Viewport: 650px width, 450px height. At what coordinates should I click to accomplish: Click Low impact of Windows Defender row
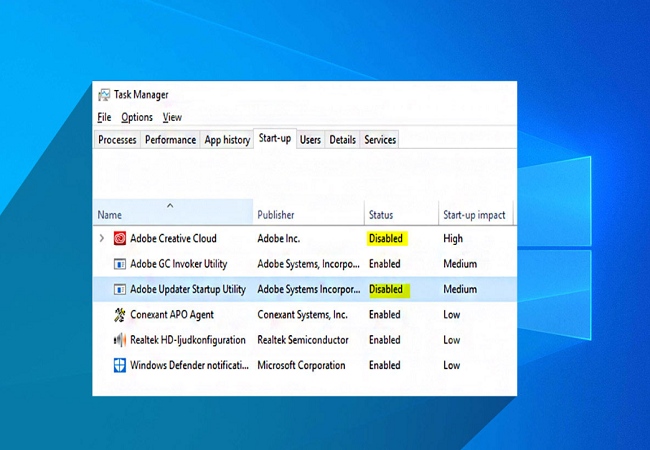(x=452, y=365)
